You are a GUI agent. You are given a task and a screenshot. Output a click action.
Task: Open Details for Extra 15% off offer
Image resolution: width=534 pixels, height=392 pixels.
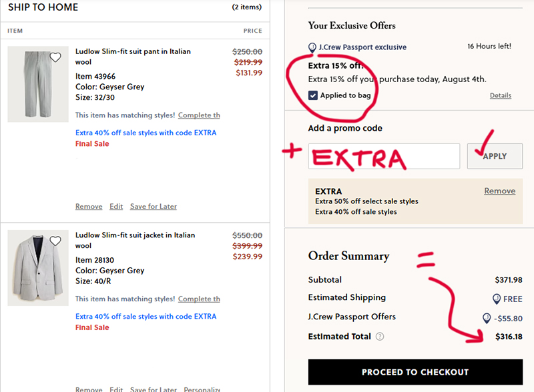(x=500, y=95)
